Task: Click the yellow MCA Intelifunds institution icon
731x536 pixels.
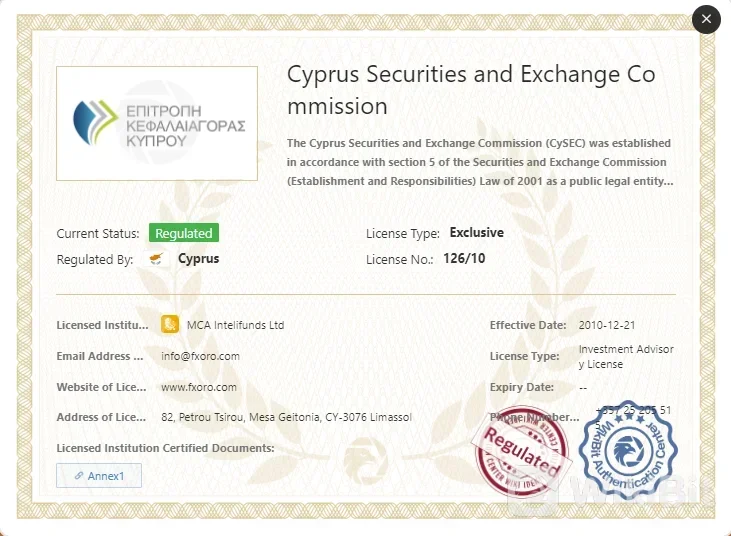Action: coord(170,325)
